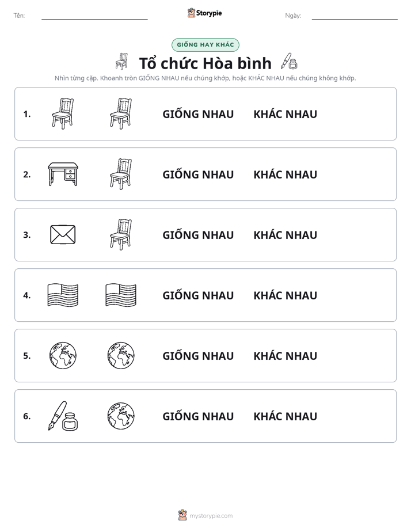Choose GIỐNG NHAU for row 4
This screenshot has width=411, height=532.
pyautogui.click(x=198, y=295)
